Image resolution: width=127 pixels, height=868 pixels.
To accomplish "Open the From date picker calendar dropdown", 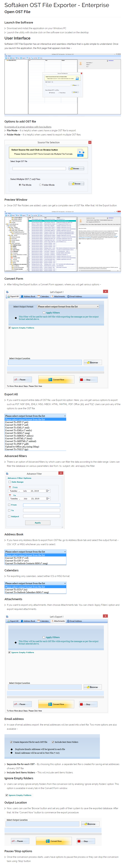I will pyautogui.click(x=48, y=491).
